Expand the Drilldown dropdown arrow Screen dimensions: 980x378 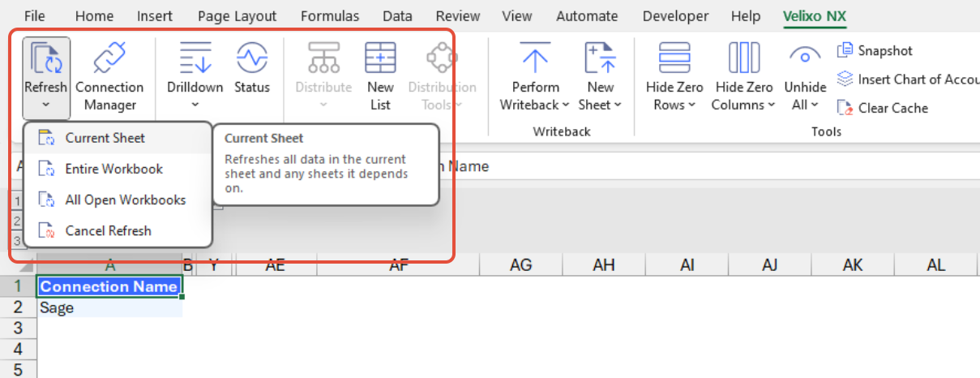[195, 105]
